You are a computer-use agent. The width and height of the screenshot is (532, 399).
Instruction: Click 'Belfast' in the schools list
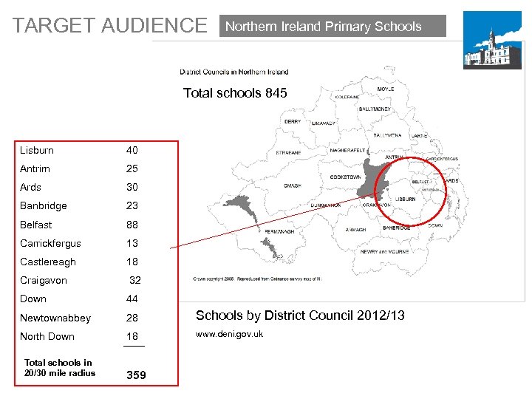pos(36,225)
